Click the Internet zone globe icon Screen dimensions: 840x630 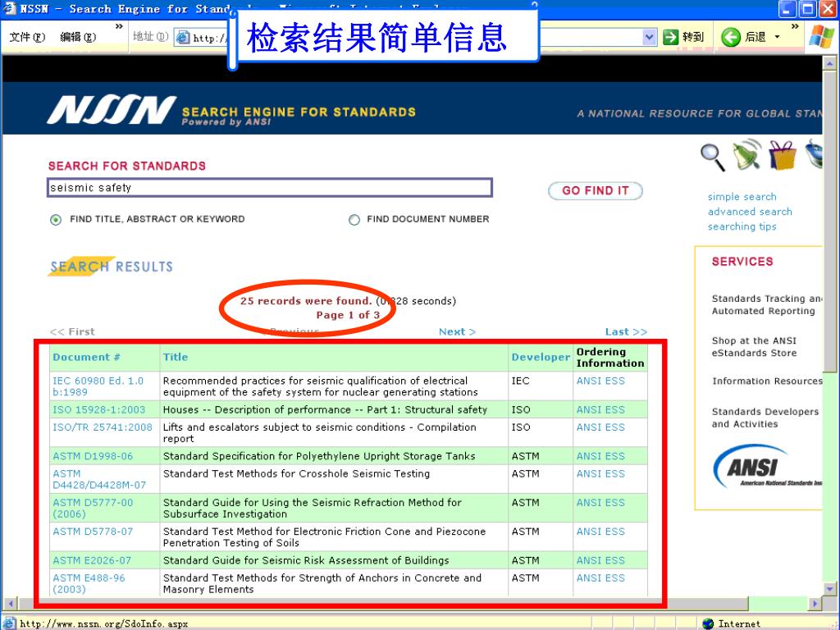coord(708,623)
